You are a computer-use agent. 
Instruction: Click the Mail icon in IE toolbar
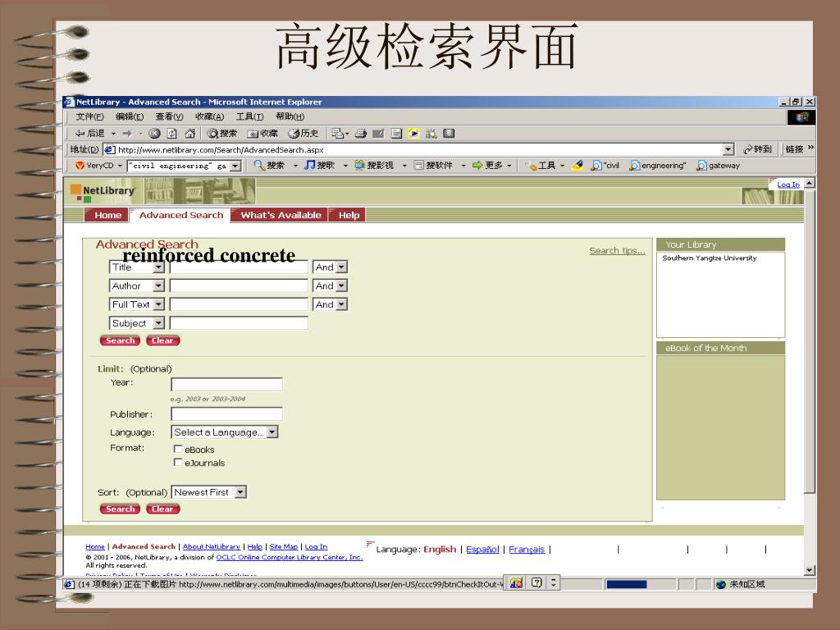[338, 134]
